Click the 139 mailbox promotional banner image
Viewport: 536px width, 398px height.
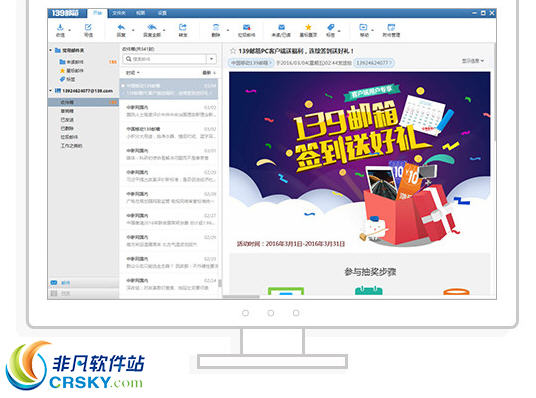coord(360,159)
